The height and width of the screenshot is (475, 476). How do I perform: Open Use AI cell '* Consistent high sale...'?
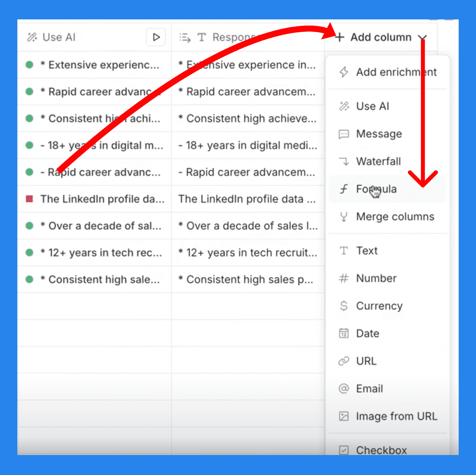click(94, 280)
